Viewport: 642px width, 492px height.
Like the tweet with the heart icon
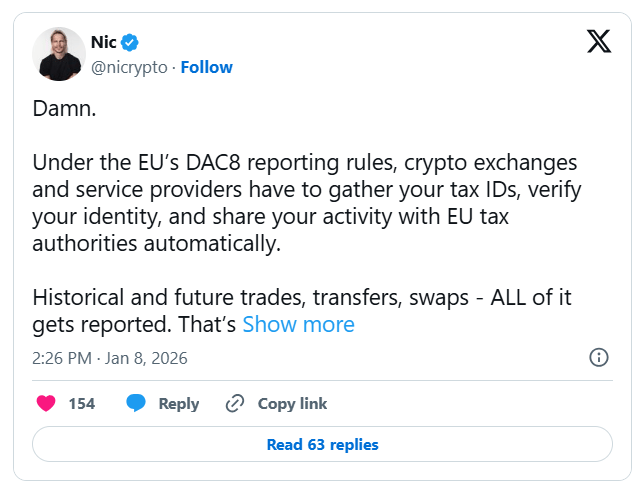point(46,404)
